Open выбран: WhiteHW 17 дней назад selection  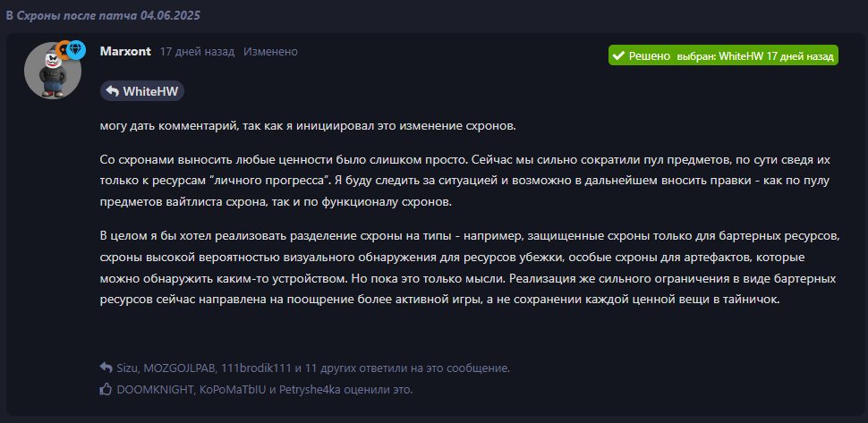pos(755,56)
